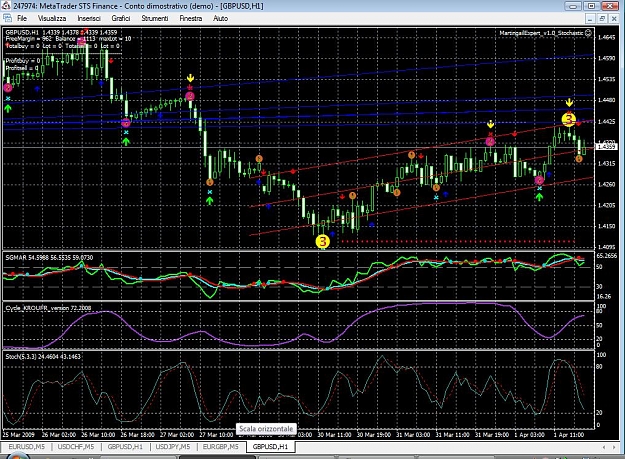Click the 27 Mar 02:00 time label

[x=177, y=434]
